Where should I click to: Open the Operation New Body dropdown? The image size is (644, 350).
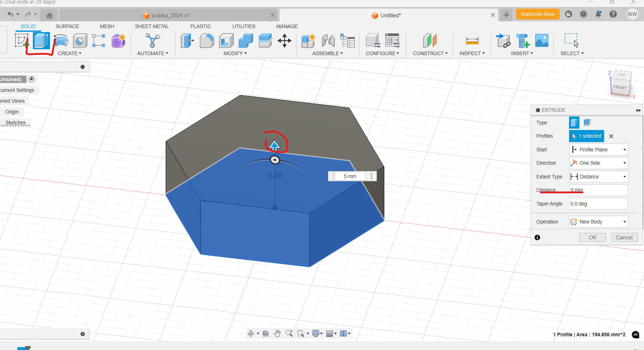click(x=599, y=222)
